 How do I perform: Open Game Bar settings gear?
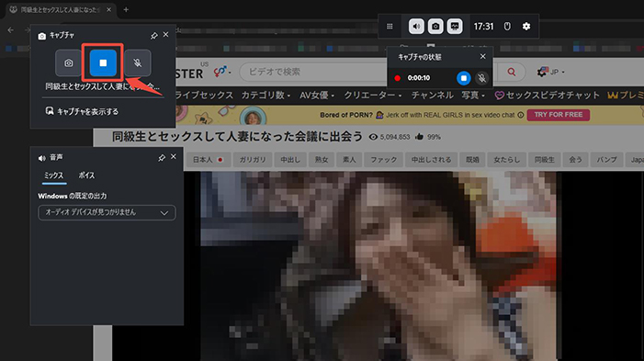pos(526,27)
